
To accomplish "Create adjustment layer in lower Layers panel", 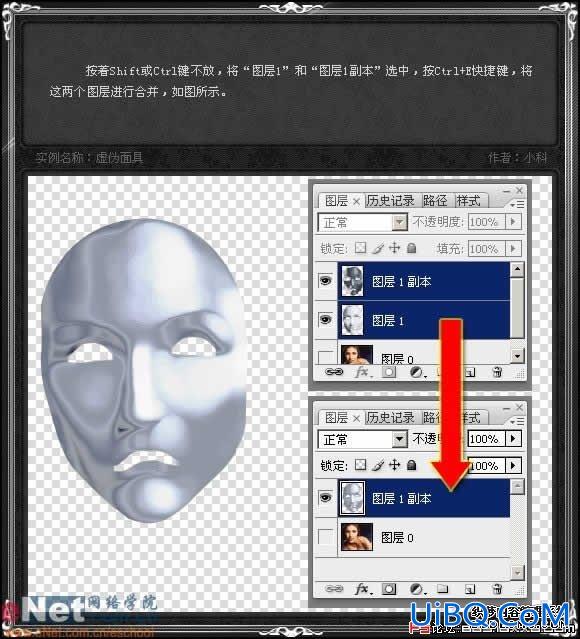I will pyautogui.click(x=416, y=589).
